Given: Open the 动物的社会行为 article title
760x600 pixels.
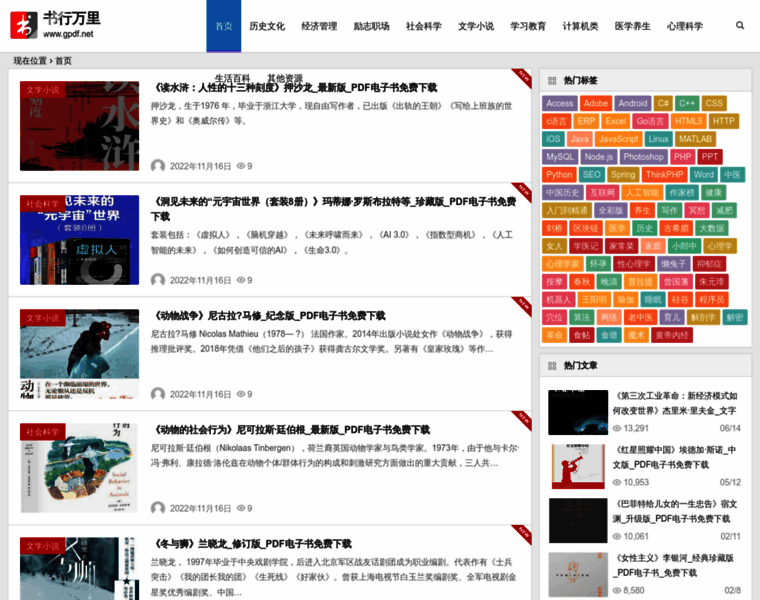Looking at the screenshot, I should point(292,430).
